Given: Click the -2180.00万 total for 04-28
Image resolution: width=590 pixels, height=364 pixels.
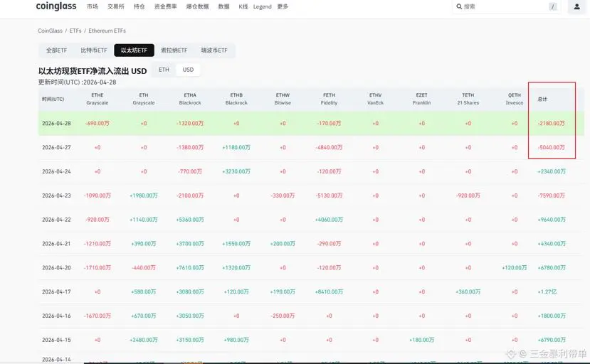Looking at the screenshot, I should (552, 123).
